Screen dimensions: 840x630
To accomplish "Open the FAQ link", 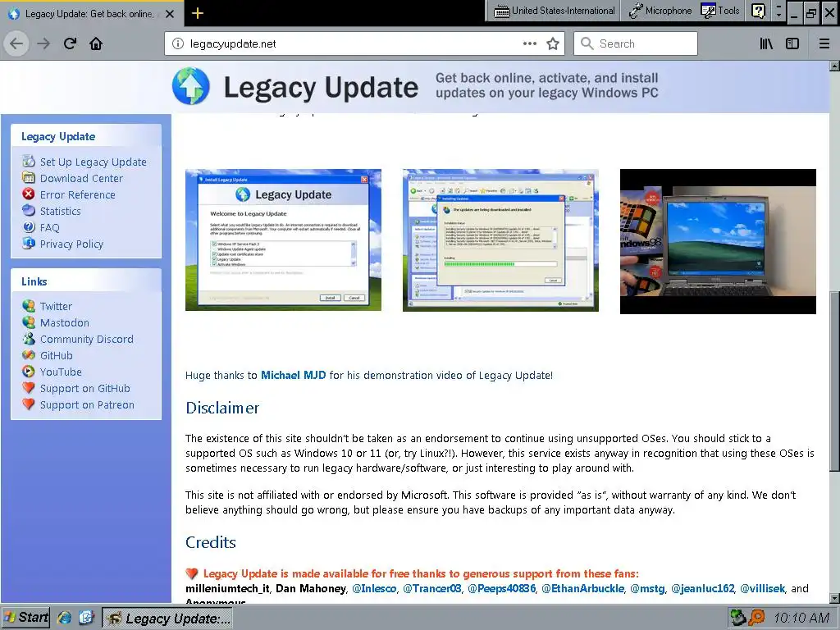I will [x=50, y=228].
